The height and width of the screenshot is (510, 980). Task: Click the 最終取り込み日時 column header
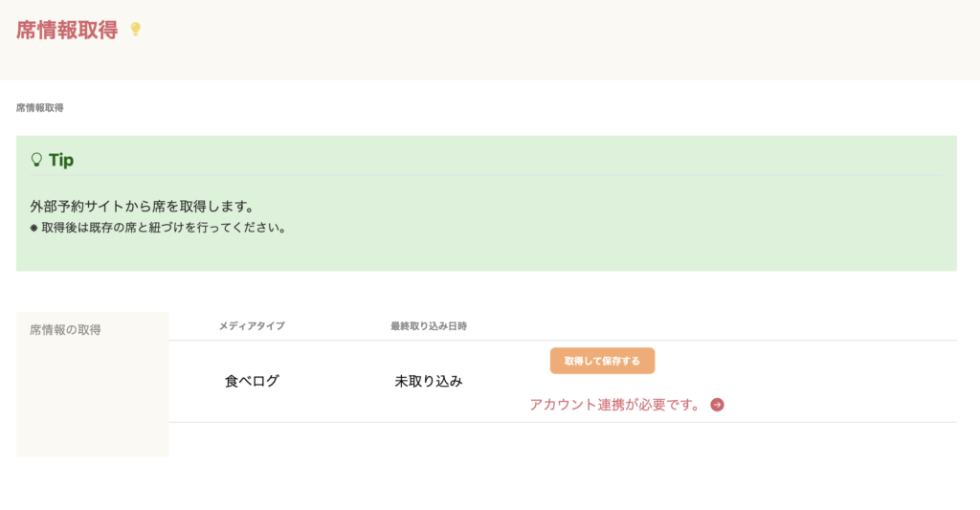pos(429,326)
